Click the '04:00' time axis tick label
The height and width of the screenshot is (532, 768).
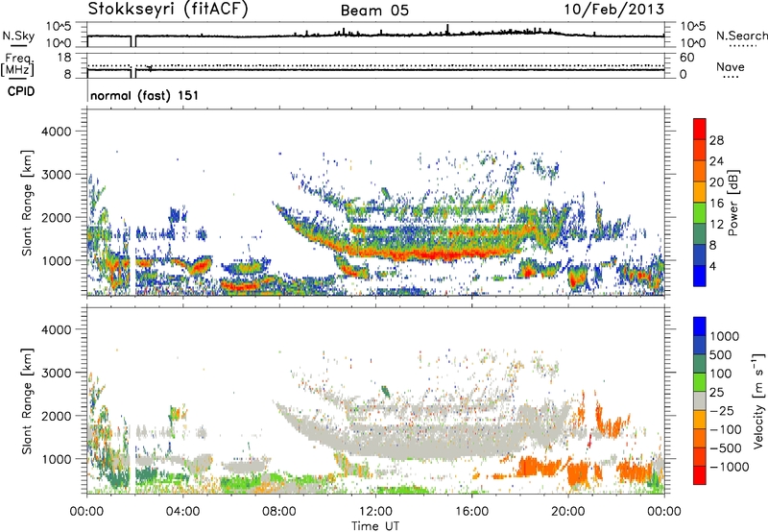182,512
